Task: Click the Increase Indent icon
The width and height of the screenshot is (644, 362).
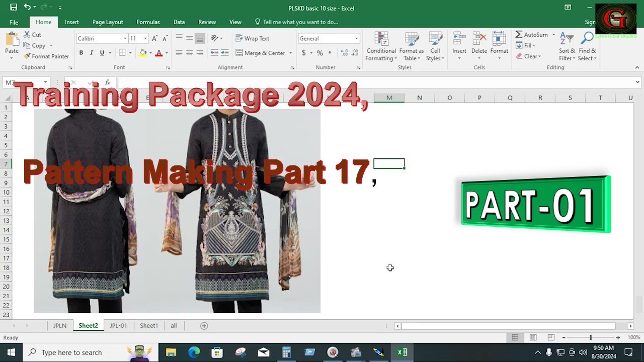Action: pos(224,53)
